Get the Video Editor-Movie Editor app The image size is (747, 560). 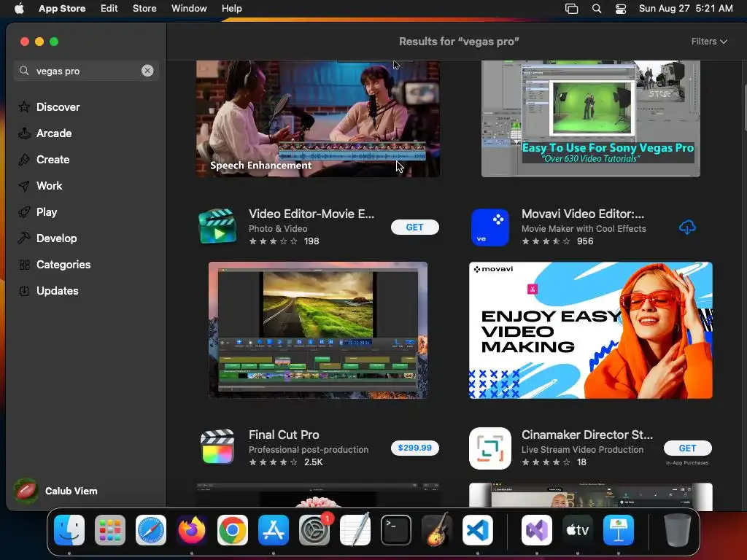[414, 227]
